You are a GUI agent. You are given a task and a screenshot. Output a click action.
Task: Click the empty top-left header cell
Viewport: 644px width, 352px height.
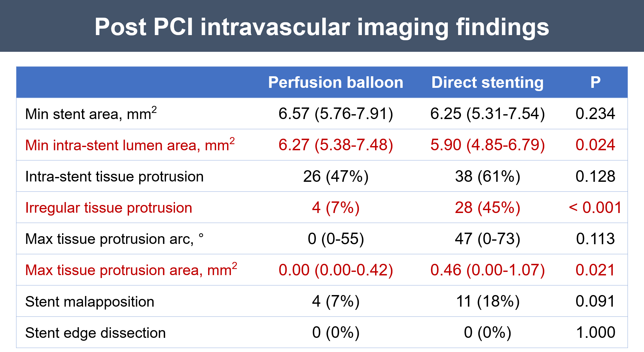click(x=138, y=83)
